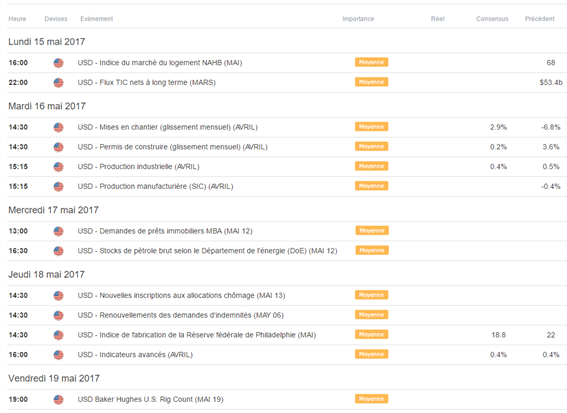Click the US flag on Flux TIC nets row
Viewport: 567px width, 413px height.
tap(59, 83)
